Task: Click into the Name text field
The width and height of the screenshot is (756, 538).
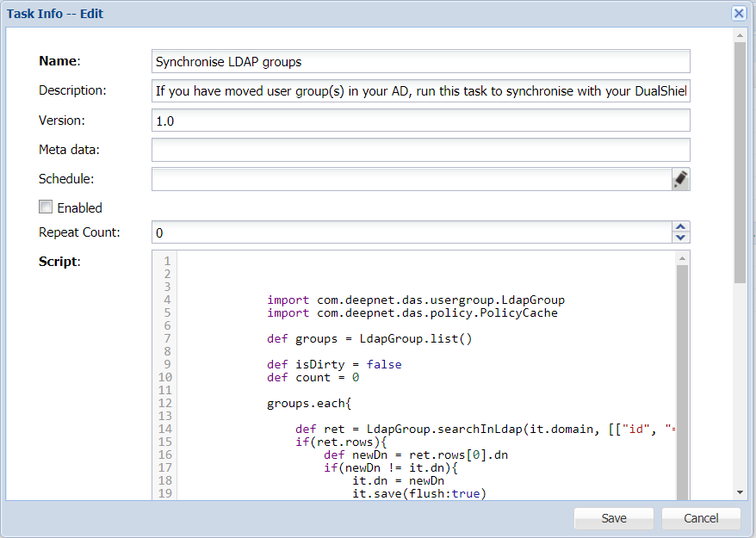Action: 420,61
